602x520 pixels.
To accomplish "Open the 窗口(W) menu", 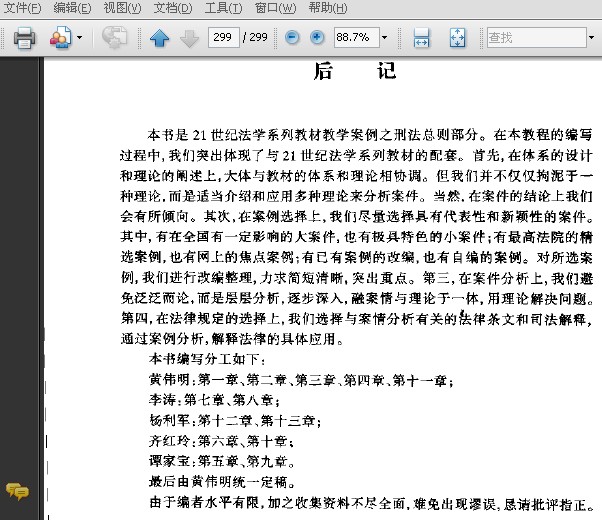I will pos(275,8).
